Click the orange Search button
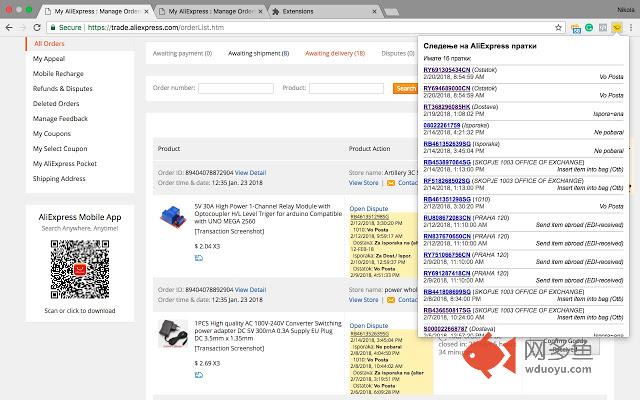640x400 pixels. pyautogui.click(x=405, y=88)
